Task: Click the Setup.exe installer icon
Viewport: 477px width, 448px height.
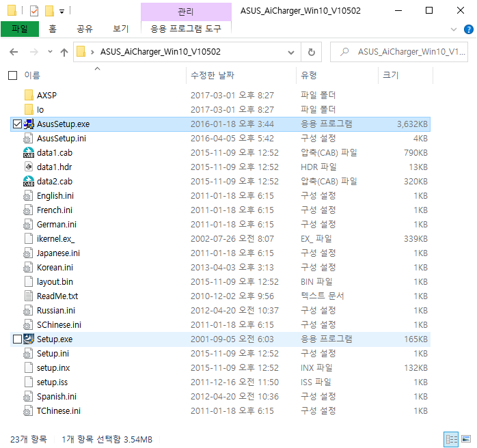Action: 29,339
